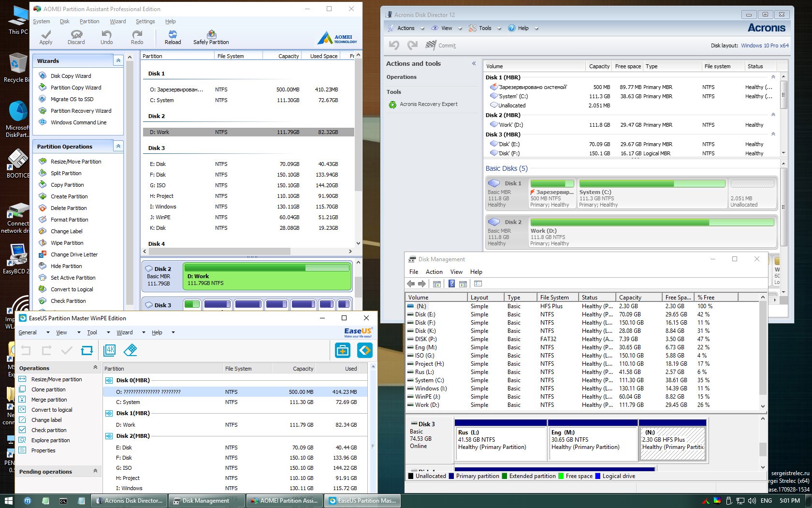Image resolution: width=812 pixels, height=508 pixels.
Task: Click the Help question-mark icon in Disk Management
Action: (x=451, y=284)
